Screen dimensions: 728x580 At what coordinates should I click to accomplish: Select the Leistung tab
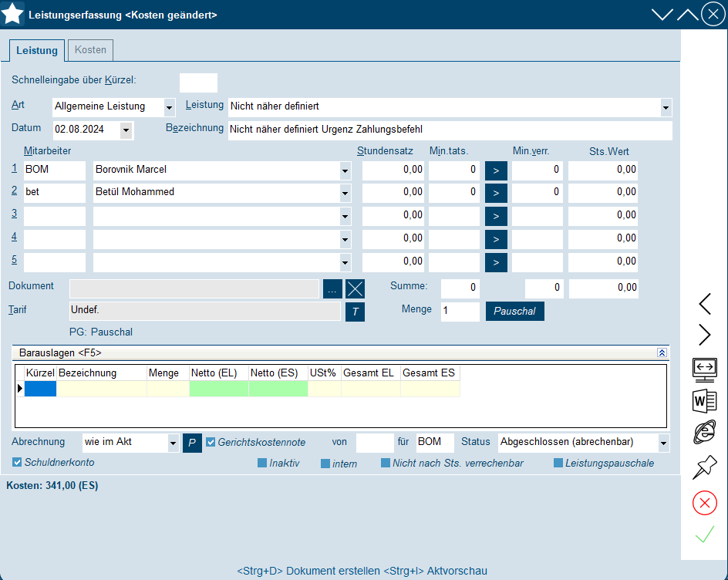tap(37, 50)
